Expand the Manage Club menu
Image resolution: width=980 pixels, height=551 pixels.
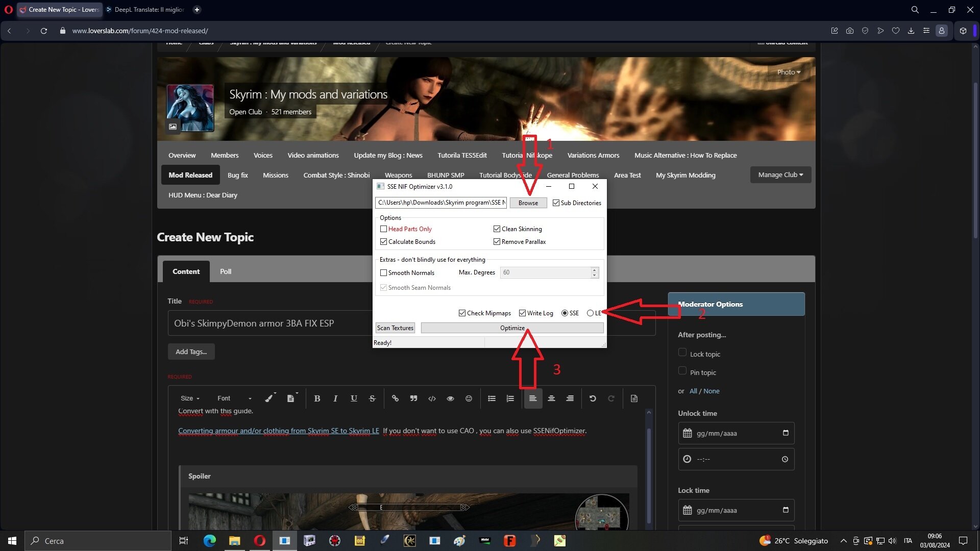click(x=780, y=175)
